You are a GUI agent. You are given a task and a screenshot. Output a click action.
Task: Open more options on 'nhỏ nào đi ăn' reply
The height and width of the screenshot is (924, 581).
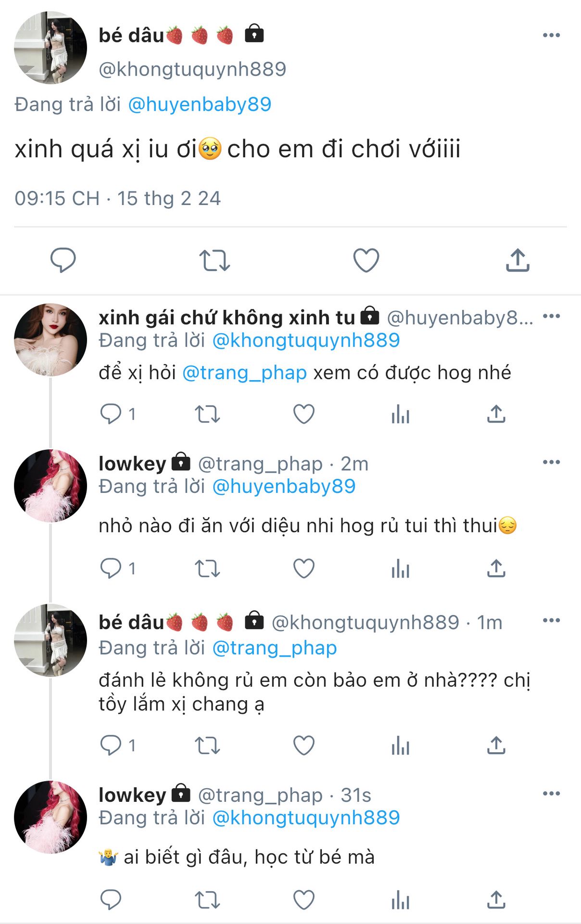coord(551,462)
